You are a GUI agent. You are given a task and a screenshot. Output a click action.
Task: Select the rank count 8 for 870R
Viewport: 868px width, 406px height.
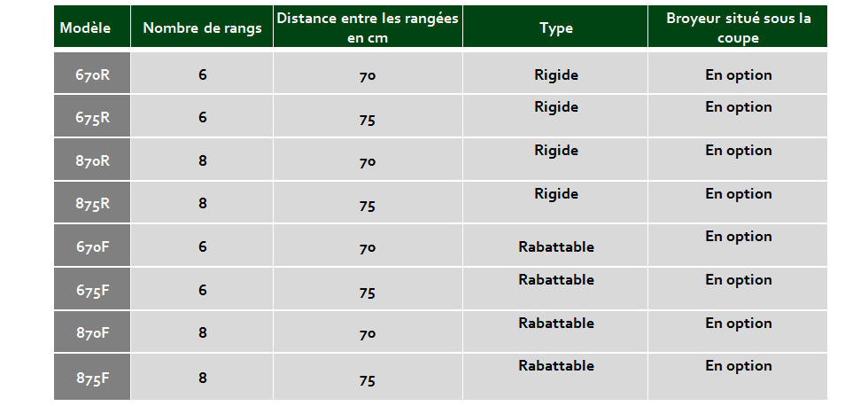click(x=202, y=159)
